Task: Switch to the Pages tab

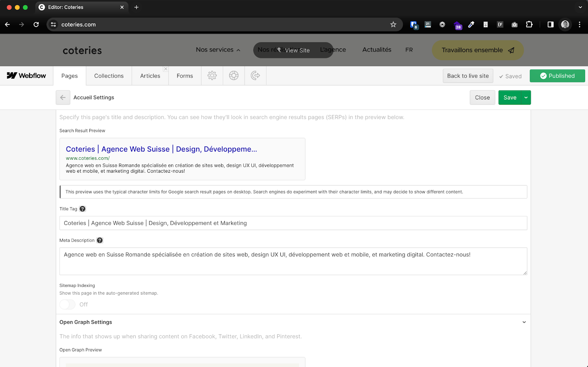Action: pyautogui.click(x=69, y=76)
